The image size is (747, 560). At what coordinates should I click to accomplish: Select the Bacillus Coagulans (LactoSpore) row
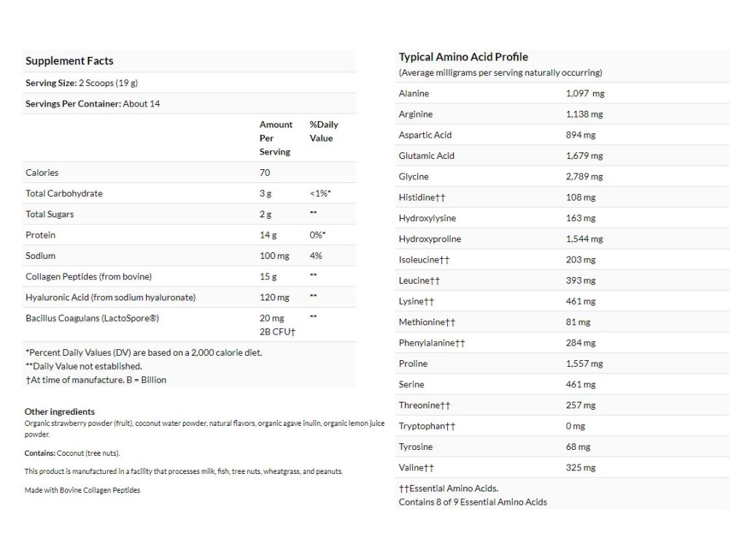(92, 318)
